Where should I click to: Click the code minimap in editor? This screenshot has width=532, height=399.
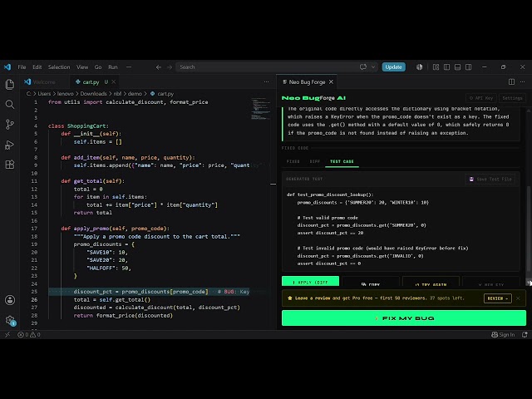pyautogui.click(x=260, y=109)
